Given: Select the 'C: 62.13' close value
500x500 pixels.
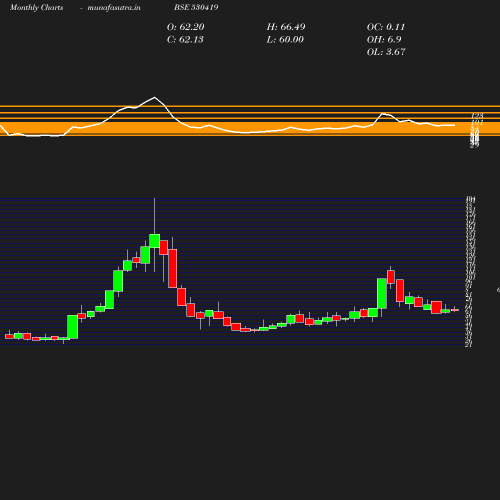Looking at the screenshot, I should [185, 40].
